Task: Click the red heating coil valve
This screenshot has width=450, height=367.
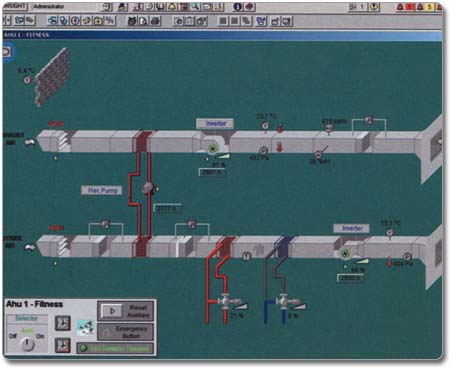Action: point(226,301)
